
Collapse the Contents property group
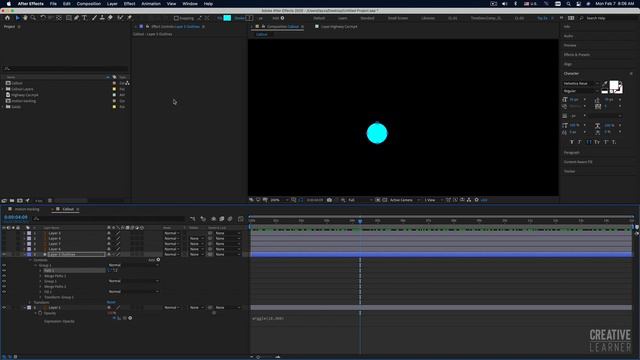coord(30,260)
